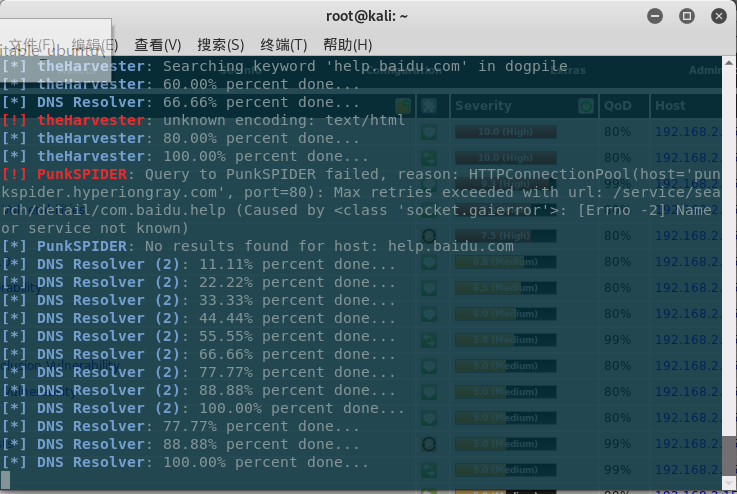Click the vendor-fix icon in 6.8 (Medium) row
This screenshot has width=737, height=494.
click(x=429, y=262)
